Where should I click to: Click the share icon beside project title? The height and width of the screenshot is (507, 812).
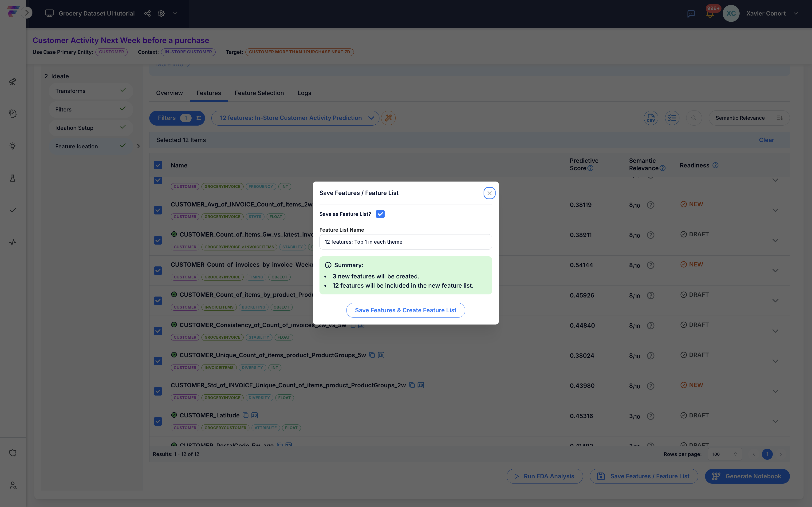[147, 13]
